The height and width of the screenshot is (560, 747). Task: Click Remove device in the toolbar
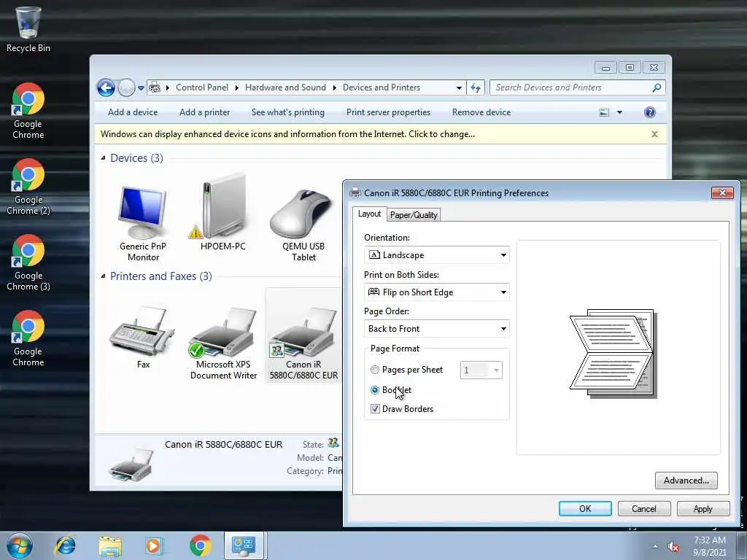(x=481, y=112)
